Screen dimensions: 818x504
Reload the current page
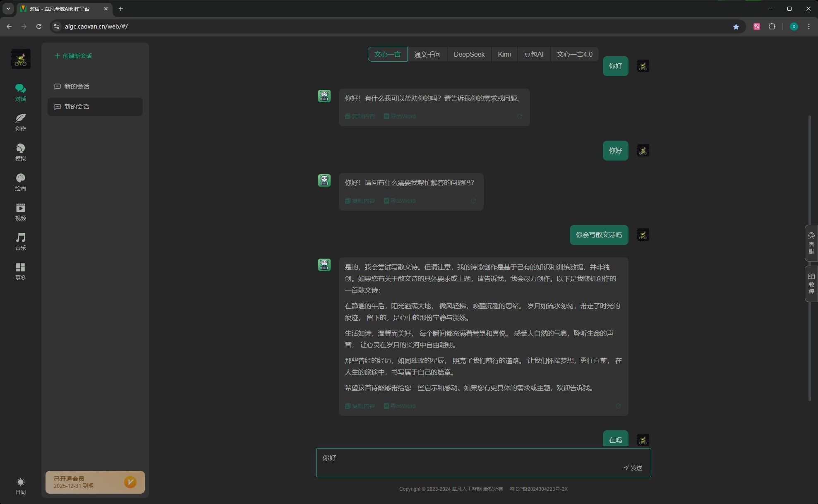pos(39,26)
